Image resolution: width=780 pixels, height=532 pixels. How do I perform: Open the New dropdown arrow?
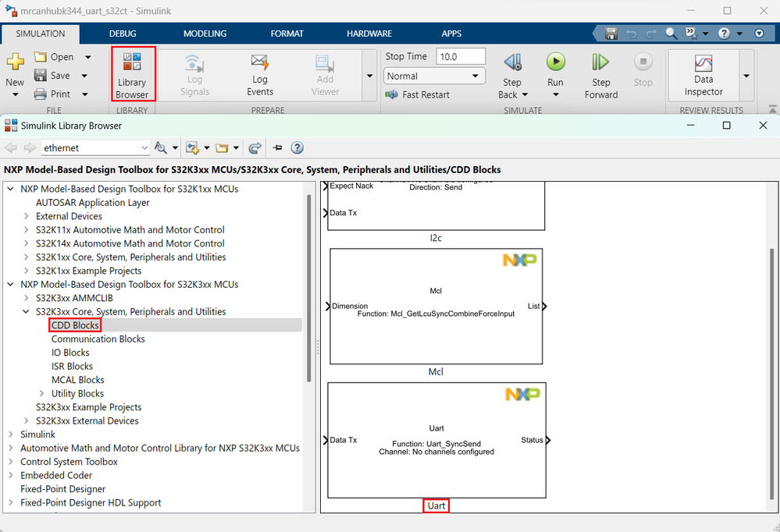pos(16,94)
